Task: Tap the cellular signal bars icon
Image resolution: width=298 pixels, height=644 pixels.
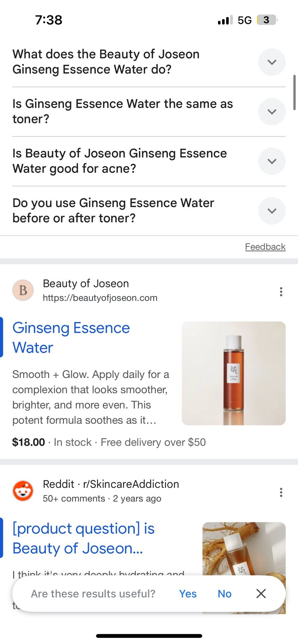Action: [x=225, y=20]
